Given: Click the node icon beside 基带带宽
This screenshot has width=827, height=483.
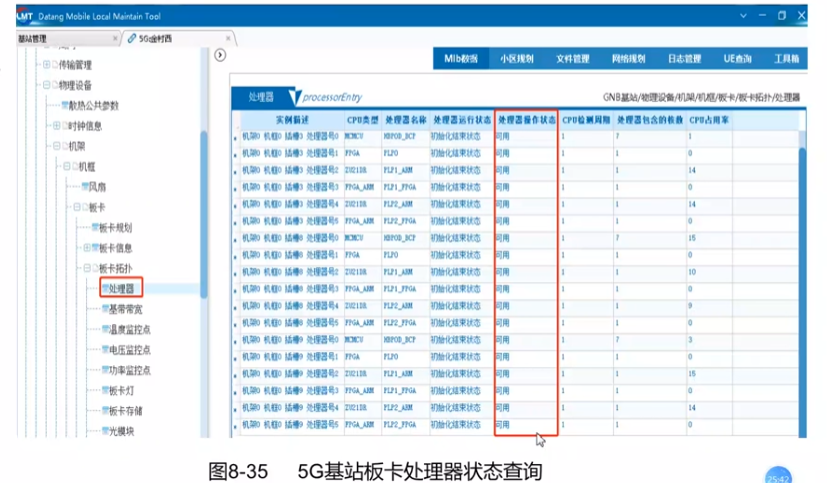Looking at the screenshot, I should [105, 308].
